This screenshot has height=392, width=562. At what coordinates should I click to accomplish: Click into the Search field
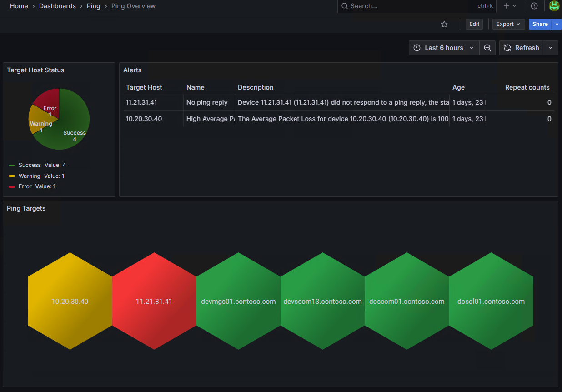[409, 6]
